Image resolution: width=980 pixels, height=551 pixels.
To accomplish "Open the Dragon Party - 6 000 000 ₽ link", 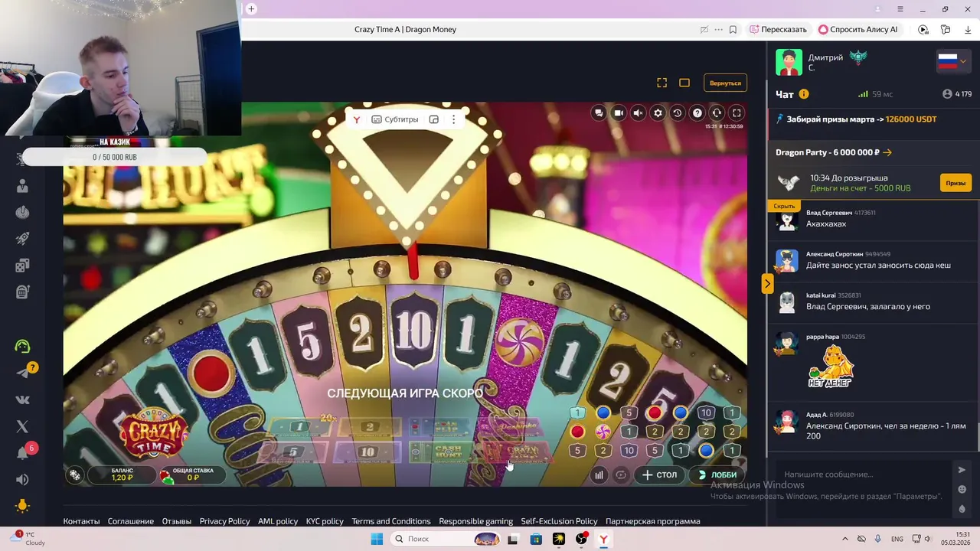I will pyautogui.click(x=834, y=152).
